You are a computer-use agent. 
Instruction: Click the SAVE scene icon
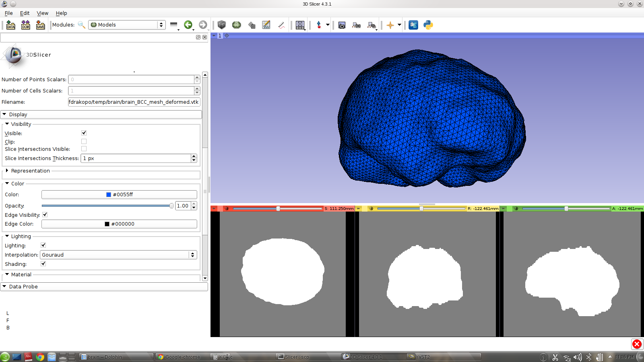coord(41,25)
